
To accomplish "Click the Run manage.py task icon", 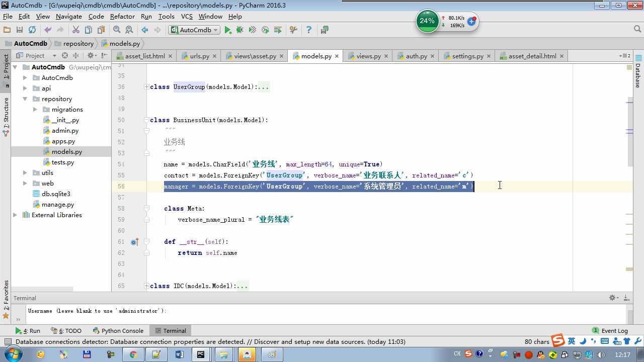I will [x=278, y=30].
